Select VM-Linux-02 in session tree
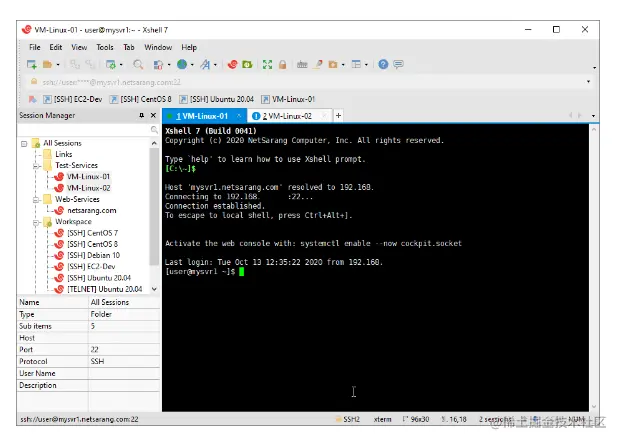620x443 pixels. 88,188
